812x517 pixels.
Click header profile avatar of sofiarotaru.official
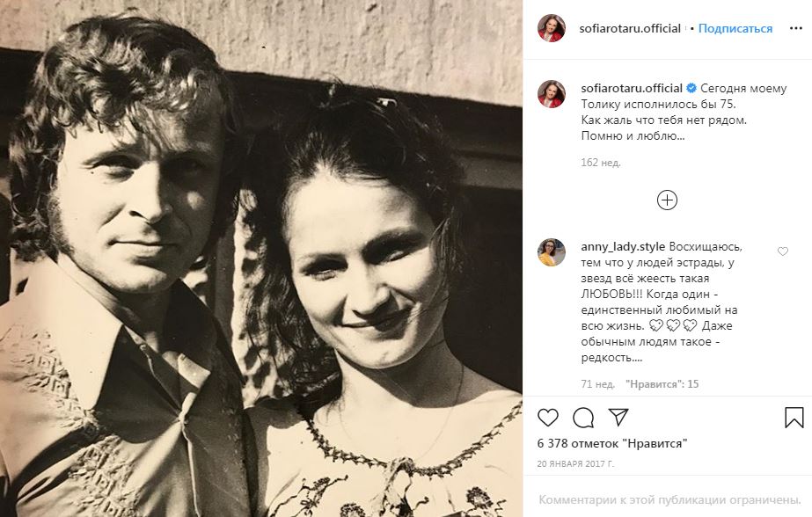tap(552, 28)
